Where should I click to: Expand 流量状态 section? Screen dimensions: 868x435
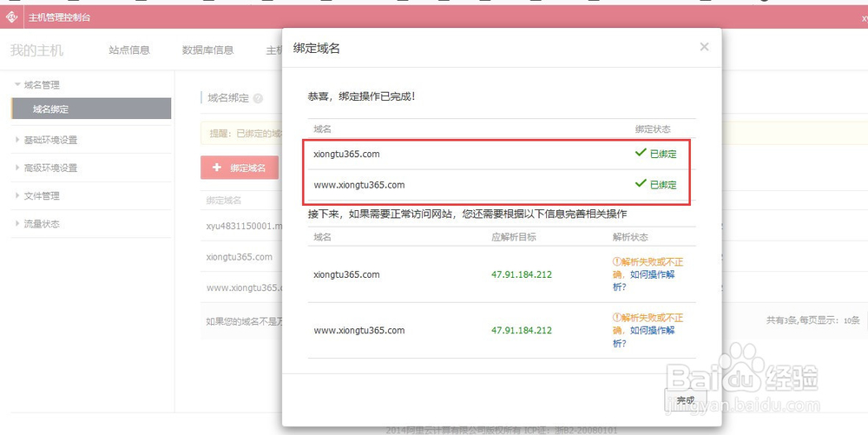click(x=37, y=224)
